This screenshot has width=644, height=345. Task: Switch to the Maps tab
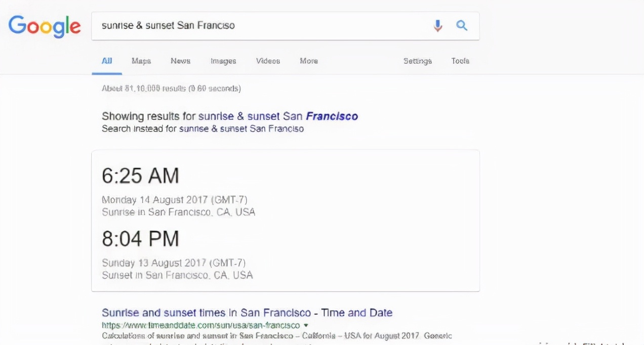141,61
